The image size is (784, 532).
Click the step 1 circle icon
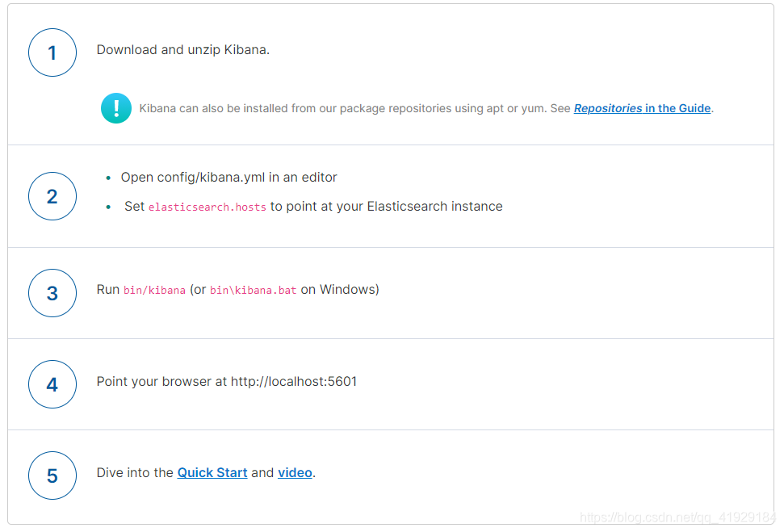[52, 52]
